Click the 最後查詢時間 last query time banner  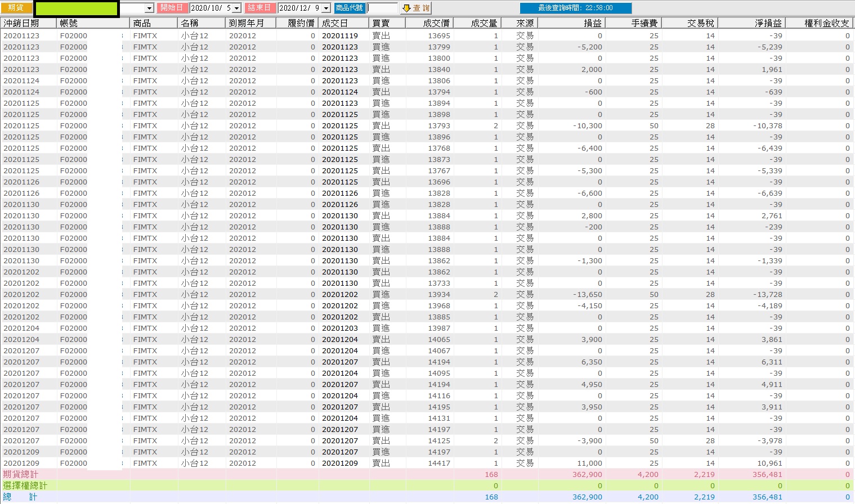tap(575, 8)
